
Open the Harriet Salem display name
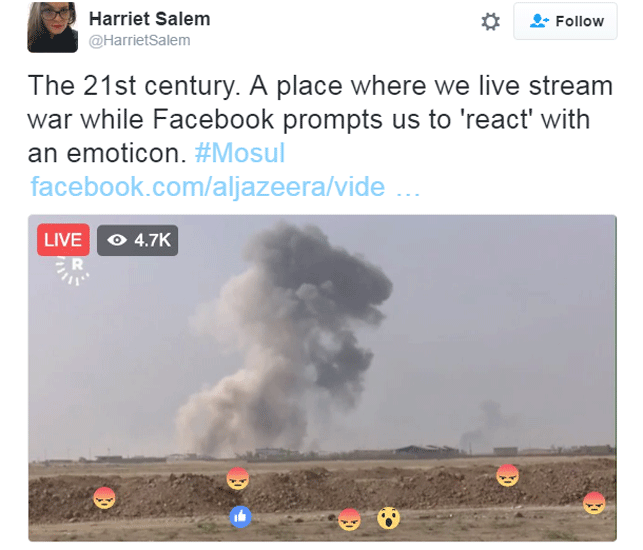150,19
